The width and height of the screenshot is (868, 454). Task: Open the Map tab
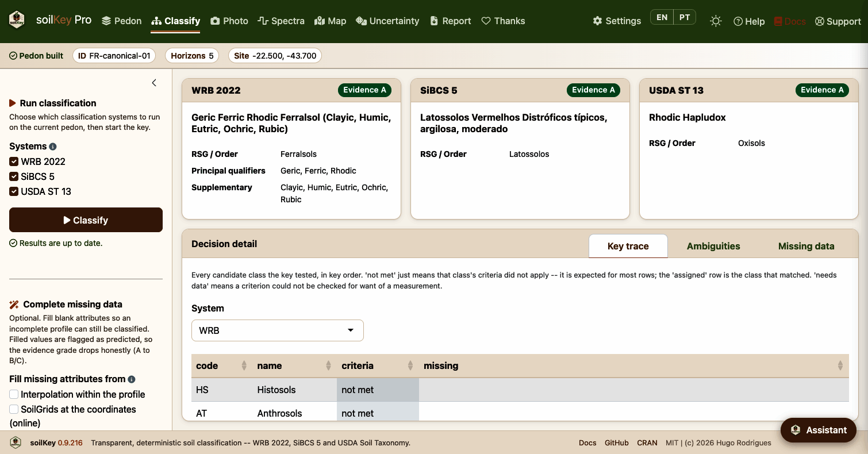(331, 21)
